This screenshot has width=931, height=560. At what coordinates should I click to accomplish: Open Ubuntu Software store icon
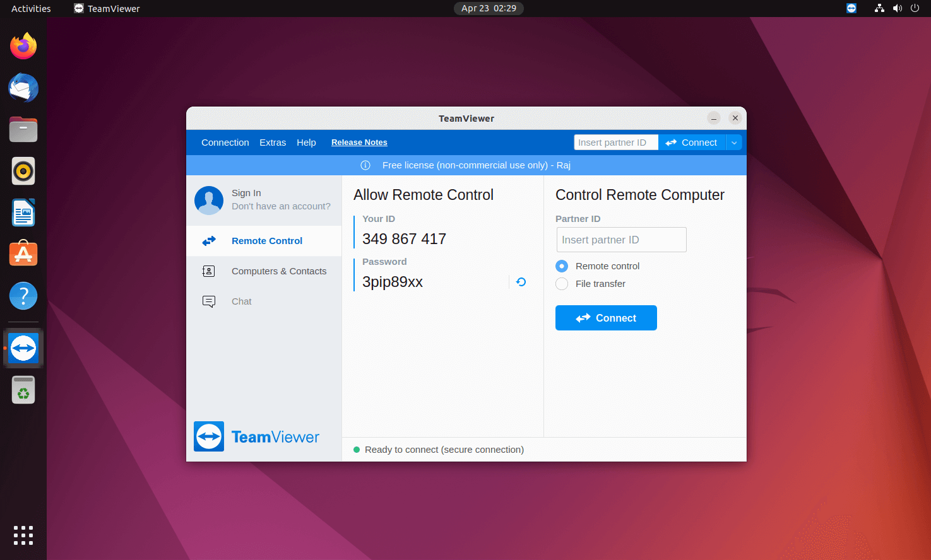(23, 254)
